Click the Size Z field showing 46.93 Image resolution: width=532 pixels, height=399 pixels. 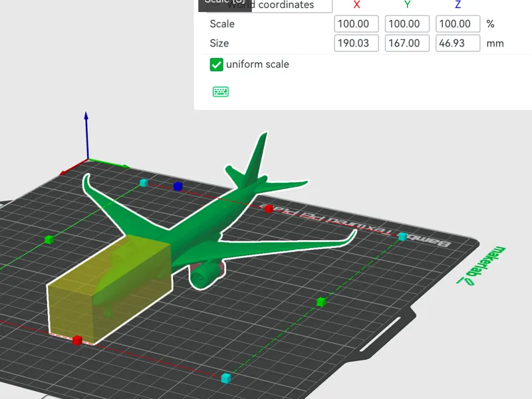point(458,43)
